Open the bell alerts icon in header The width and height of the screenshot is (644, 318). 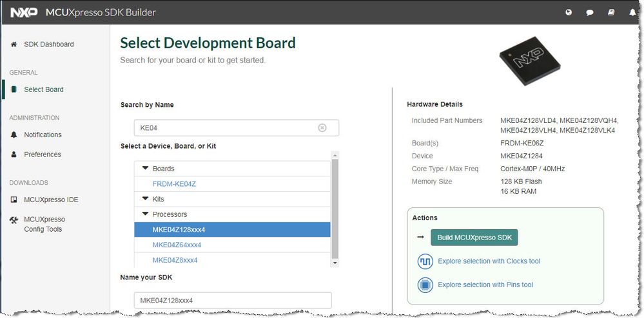point(632,13)
